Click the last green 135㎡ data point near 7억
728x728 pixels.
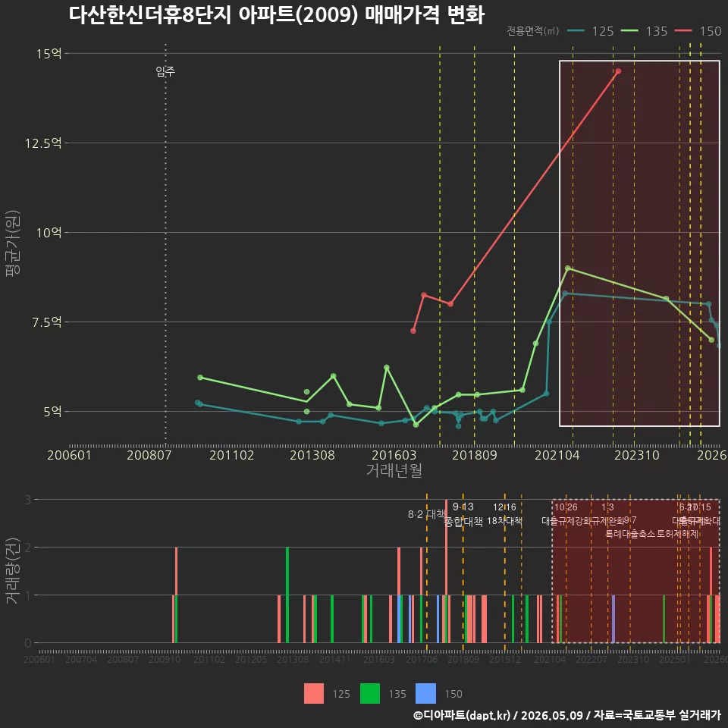(711, 340)
